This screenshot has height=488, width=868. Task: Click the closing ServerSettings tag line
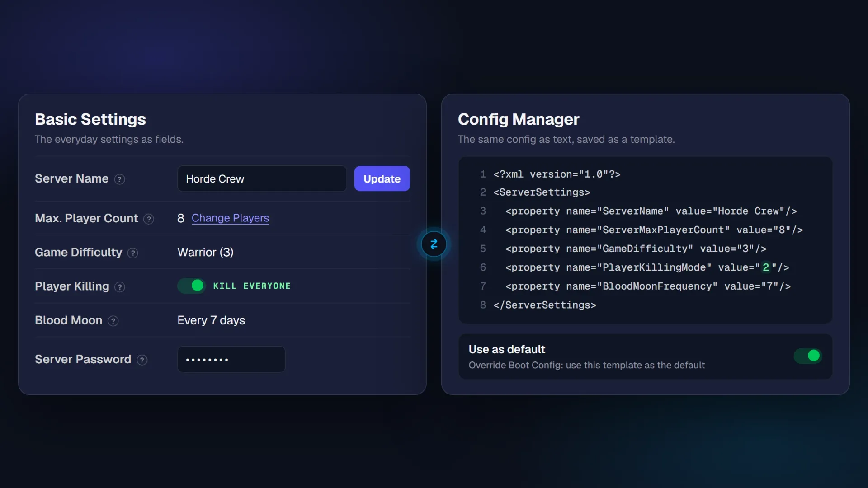545,305
